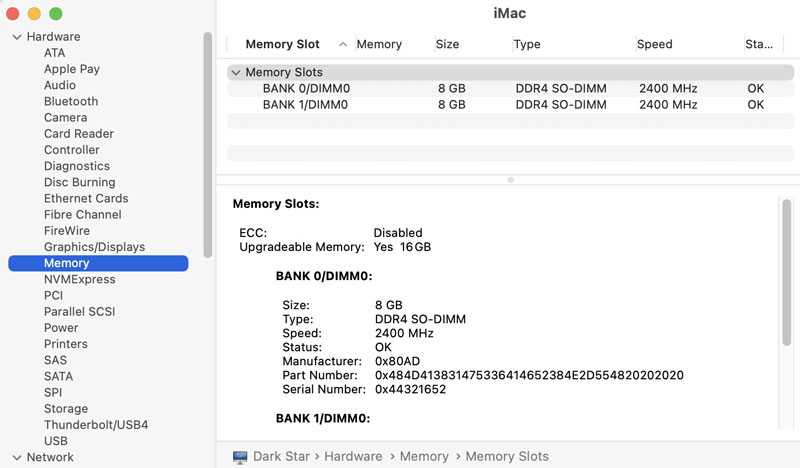The height and width of the screenshot is (468, 800).
Task: Toggle sort arrow on Memory Slot column
Action: pyautogui.click(x=343, y=44)
